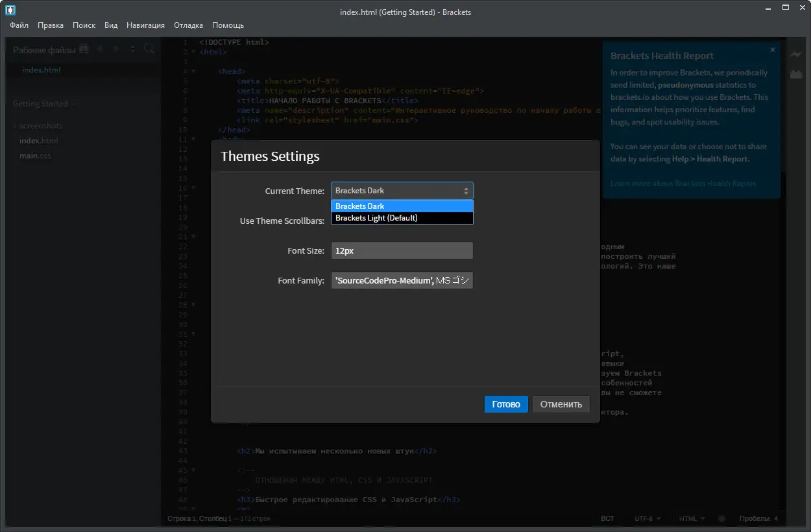Open the Отладка menu
The height and width of the screenshot is (532, 811).
point(189,25)
